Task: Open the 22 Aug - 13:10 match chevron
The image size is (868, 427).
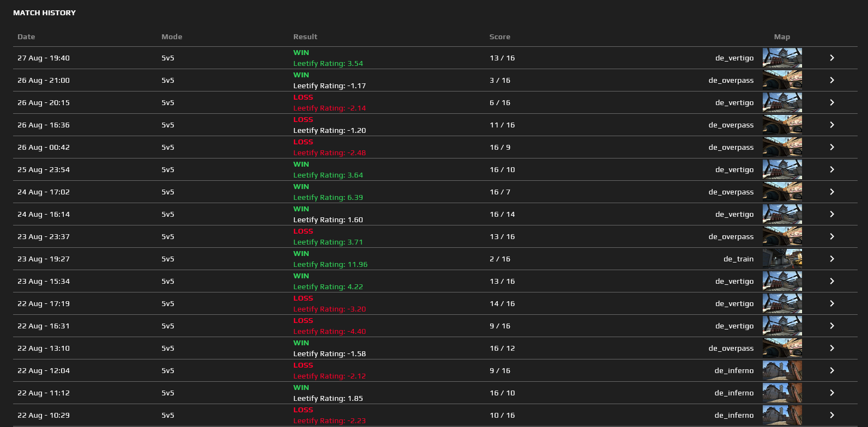Action: [x=832, y=348]
